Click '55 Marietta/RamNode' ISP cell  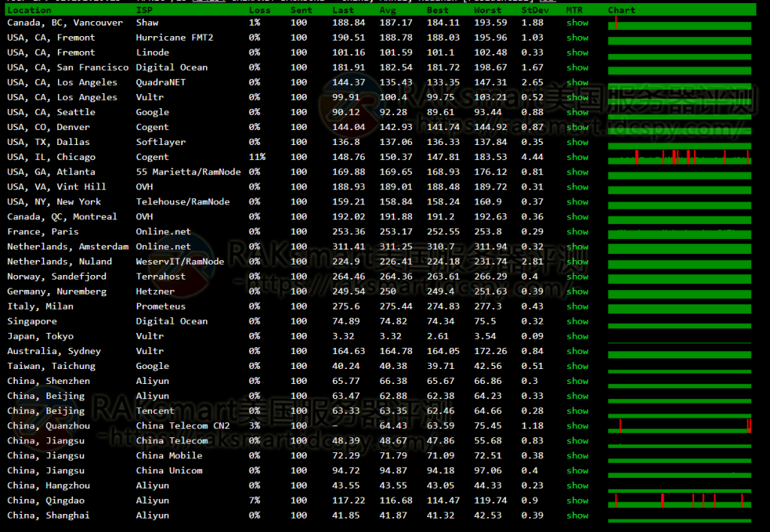click(x=188, y=172)
